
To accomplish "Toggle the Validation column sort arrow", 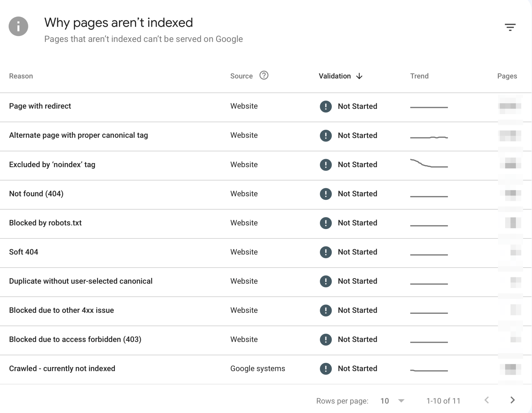I will [360, 76].
